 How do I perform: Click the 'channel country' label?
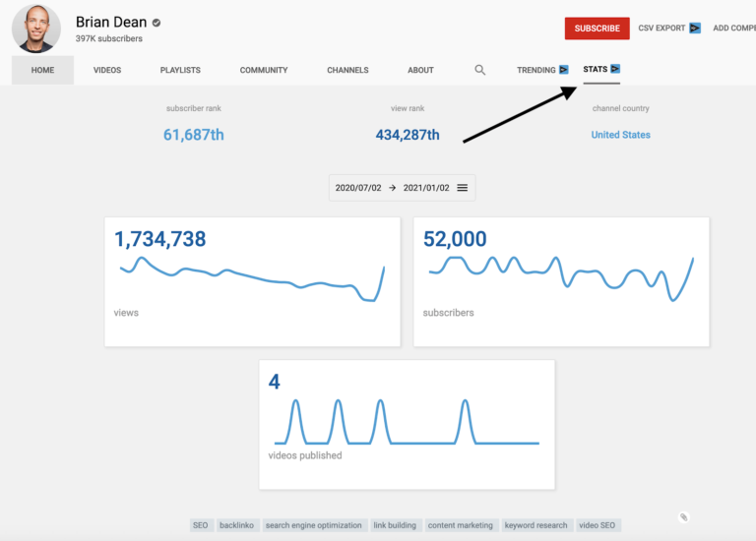tap(620, 108)
